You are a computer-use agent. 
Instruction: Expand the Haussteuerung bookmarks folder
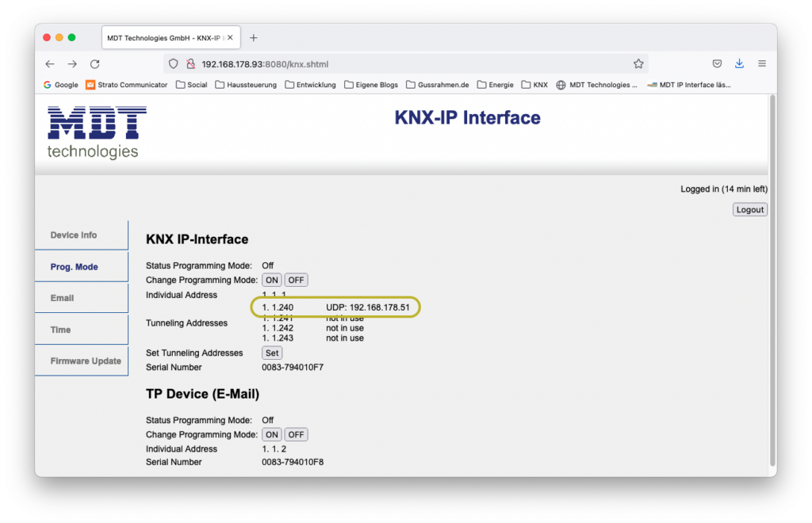[246, 85]
